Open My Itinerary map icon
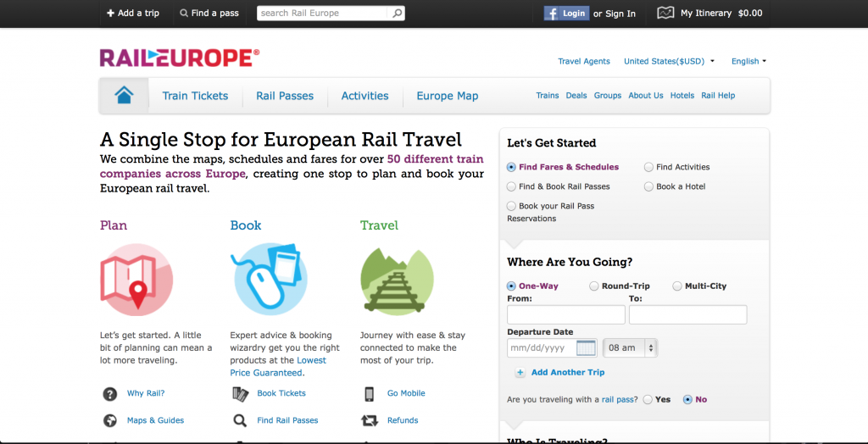Image resolution: width=868 pixels, height=444 pixels. coord(665,14)
